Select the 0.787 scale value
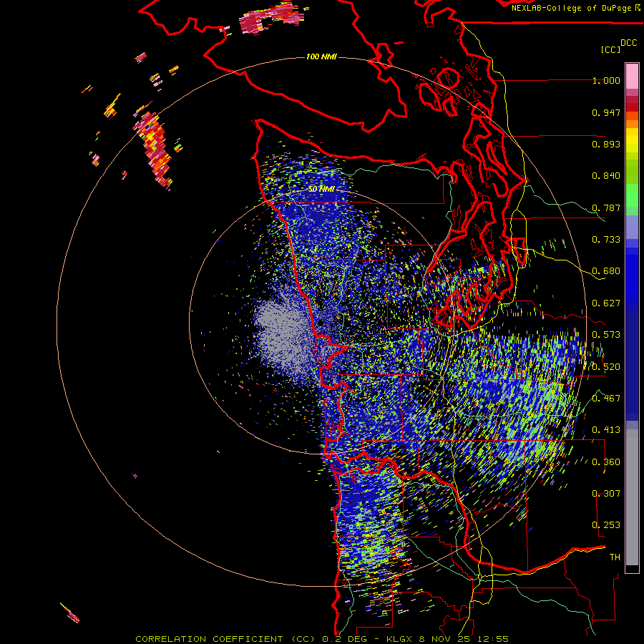Screen dimensions: 644x644 [606, 208]
